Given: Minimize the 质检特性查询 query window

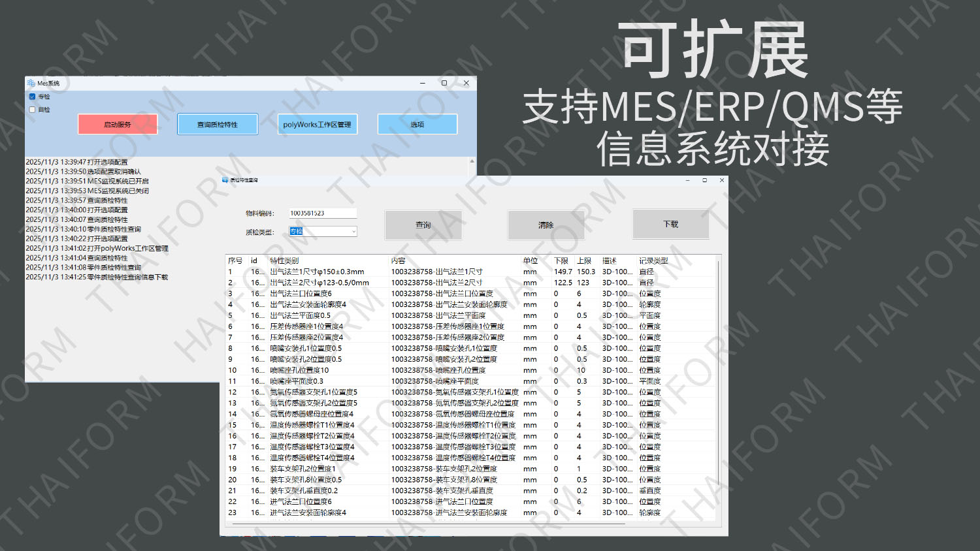Looking at the screenshot, I should [x=688, y=180].
